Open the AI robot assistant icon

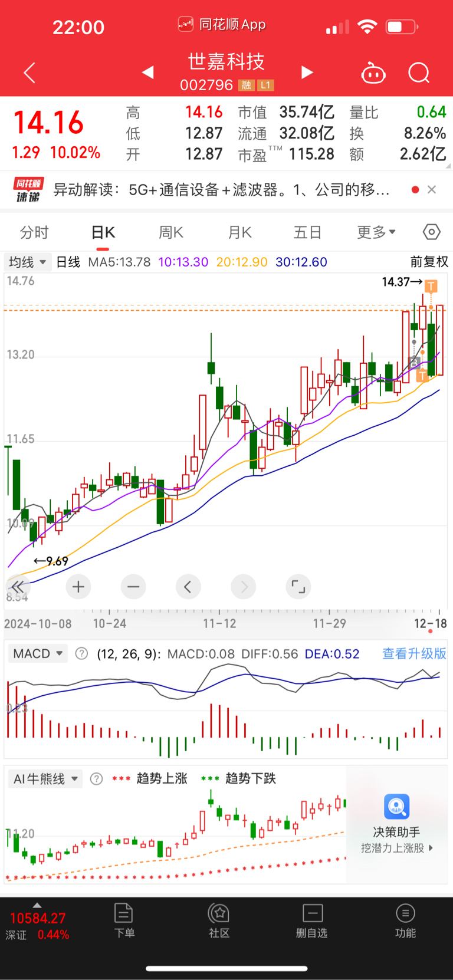tap(373, 73)
